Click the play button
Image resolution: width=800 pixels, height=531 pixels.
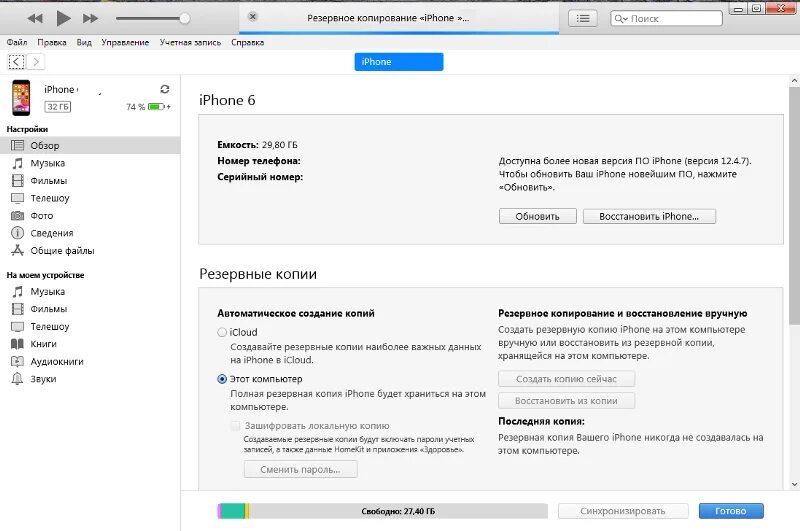pyautogui.click(x=63, y=18)
